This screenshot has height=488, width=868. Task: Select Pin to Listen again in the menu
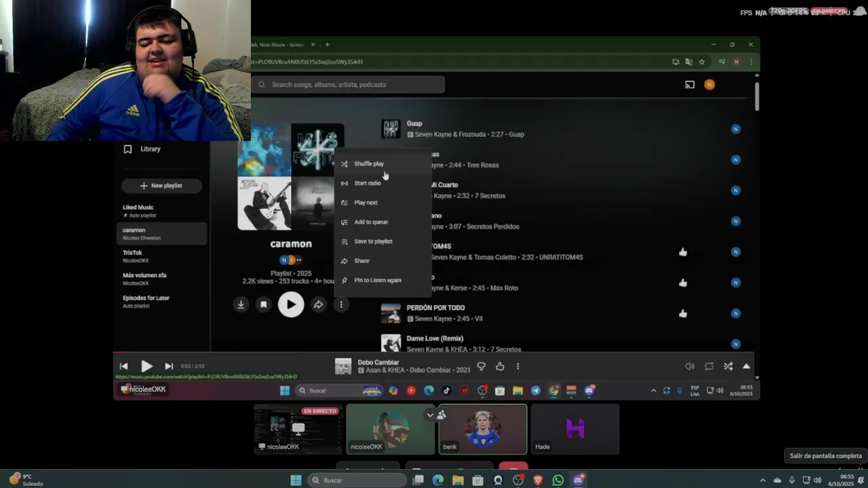pos(382,280)
